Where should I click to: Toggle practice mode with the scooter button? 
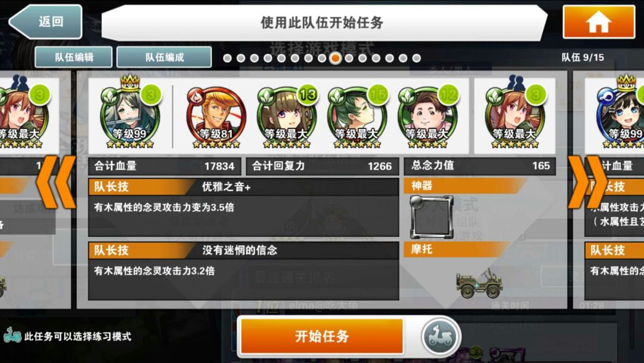(x=440, y=337)
